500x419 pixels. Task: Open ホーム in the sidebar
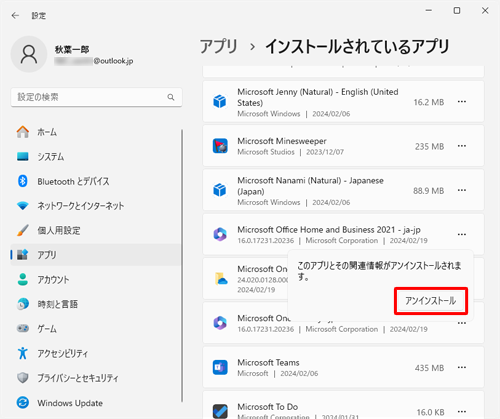coord(96,132)
